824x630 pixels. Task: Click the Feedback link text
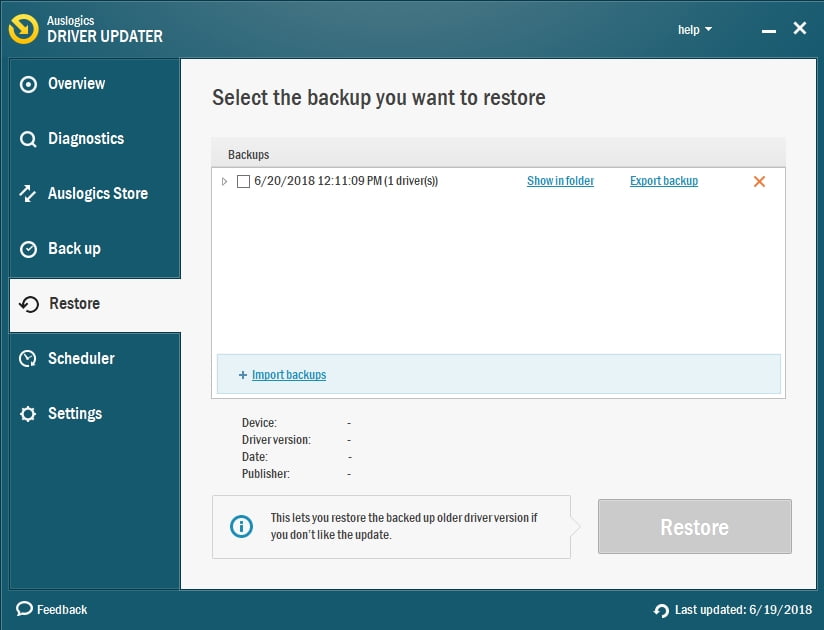(x=62, y=610)
